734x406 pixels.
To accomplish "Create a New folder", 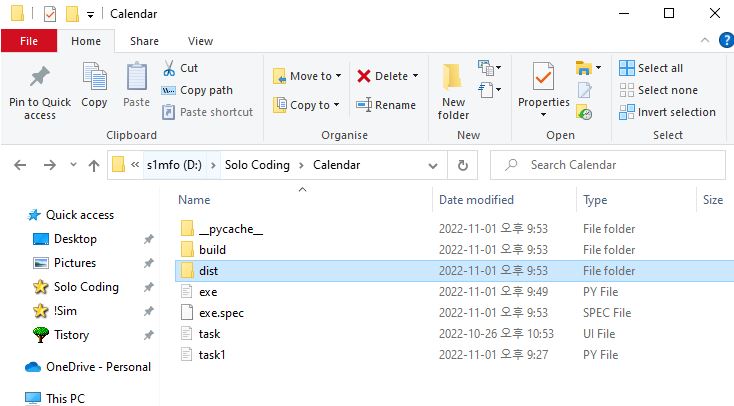I will click(453, 91).
